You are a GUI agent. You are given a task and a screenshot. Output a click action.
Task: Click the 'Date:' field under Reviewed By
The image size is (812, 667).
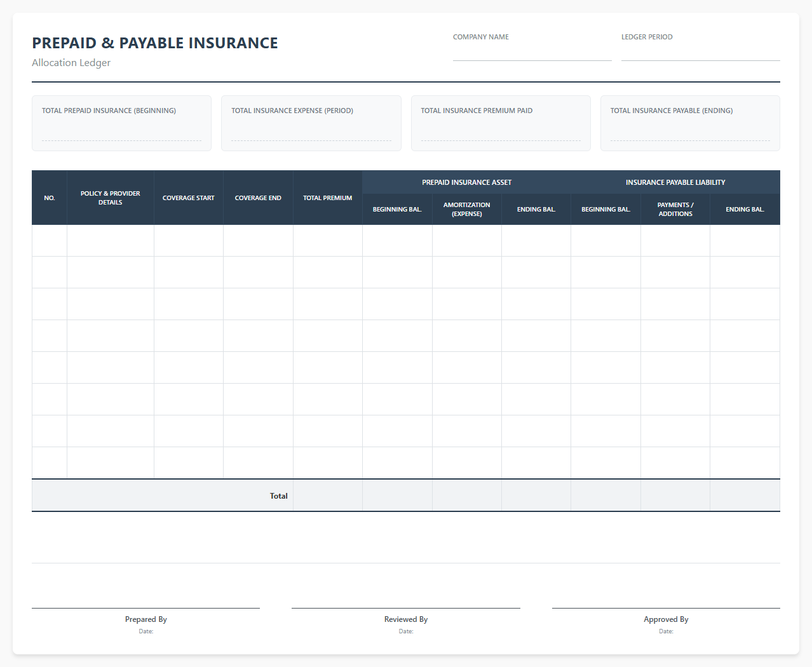(x=406, y=631)
